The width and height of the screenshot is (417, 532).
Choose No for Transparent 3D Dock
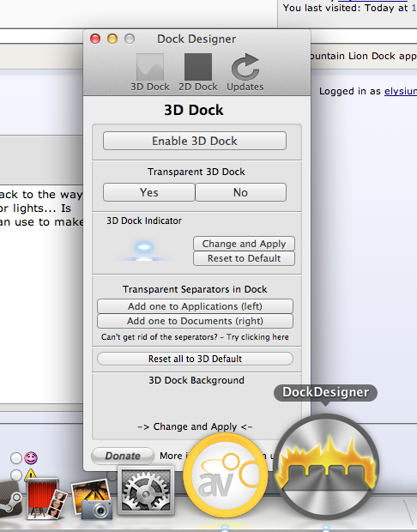coord(240,192)
